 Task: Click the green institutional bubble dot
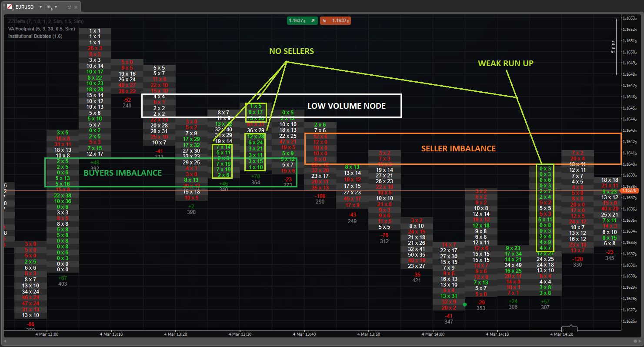click(465, 304)
